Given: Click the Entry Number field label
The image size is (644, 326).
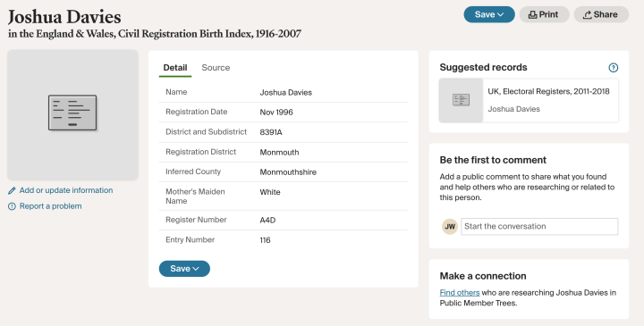Looking at the screenshot, I should click(191, 240).
